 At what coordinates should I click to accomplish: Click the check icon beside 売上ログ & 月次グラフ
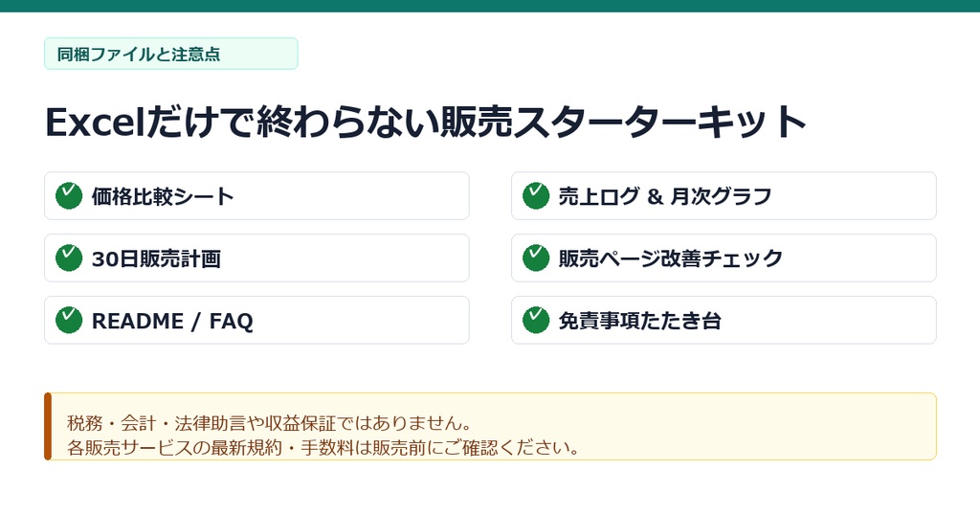pyautogui.click(x=536, y=195)
